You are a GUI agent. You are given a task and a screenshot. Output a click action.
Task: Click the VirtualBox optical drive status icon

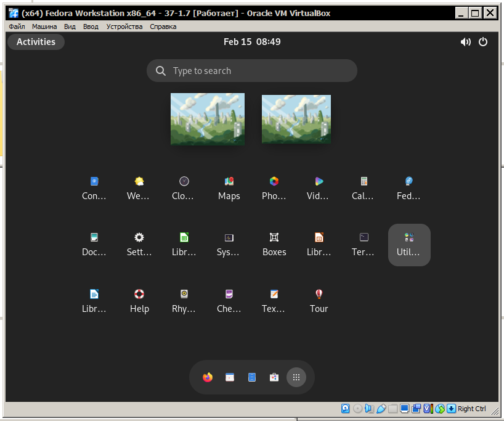pos(357,409)
